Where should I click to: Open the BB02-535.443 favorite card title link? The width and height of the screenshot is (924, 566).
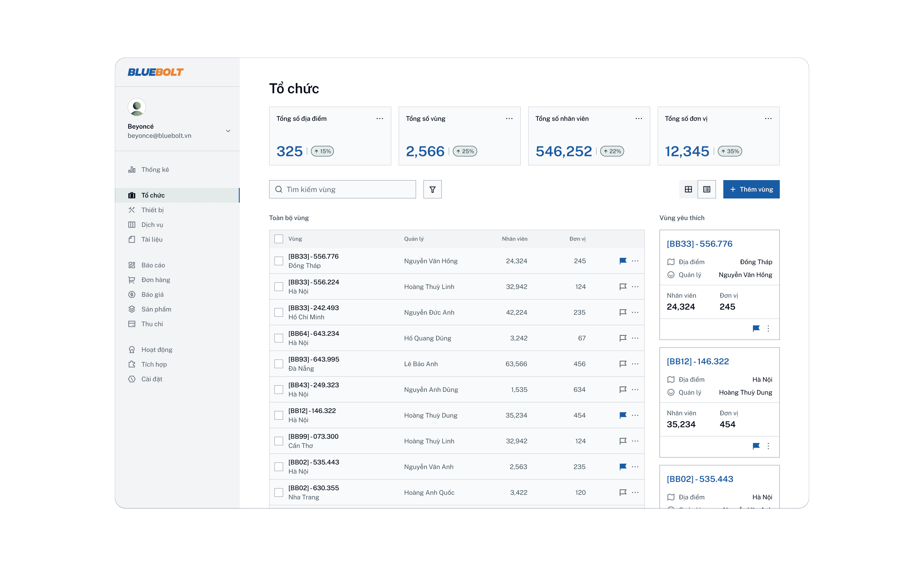[x=700, y=479]
